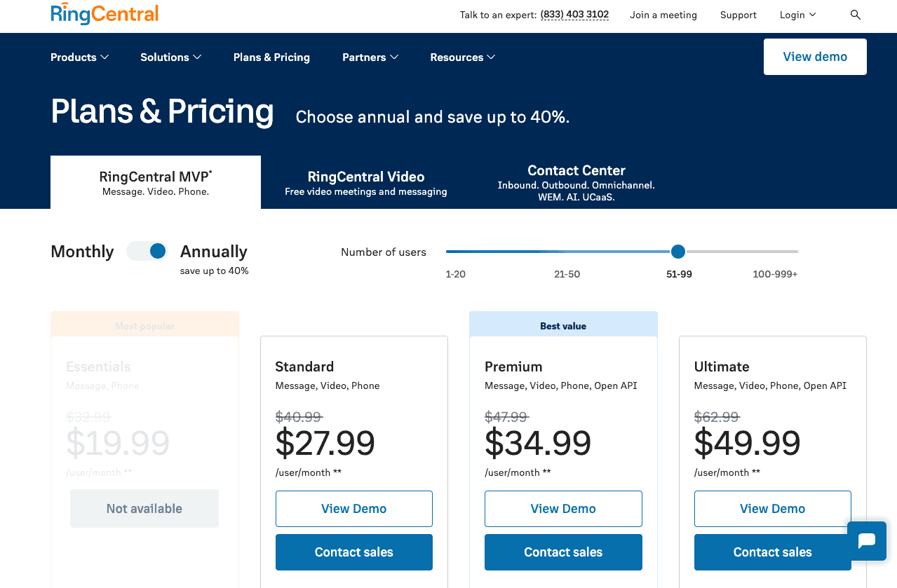Viewport: 897px width, 588px height.
Task: Toggle Monthly/Annually billing switch
Action: click(147, 251)
